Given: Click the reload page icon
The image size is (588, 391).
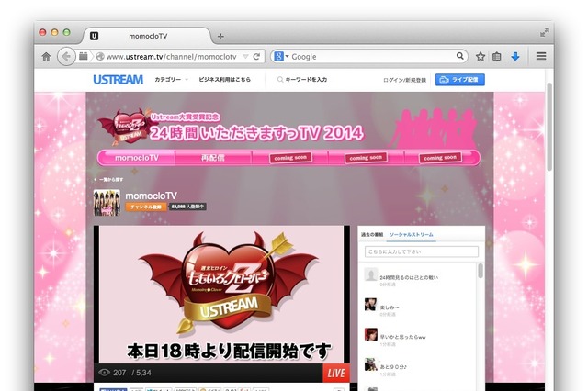Looking at the screenshot, I should 256,57.
